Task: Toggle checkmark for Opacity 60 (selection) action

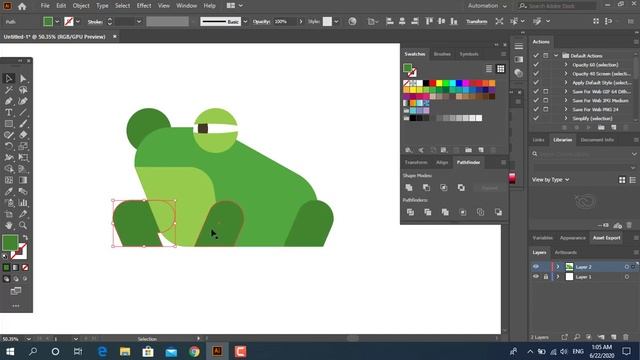Action: (536, 64)
